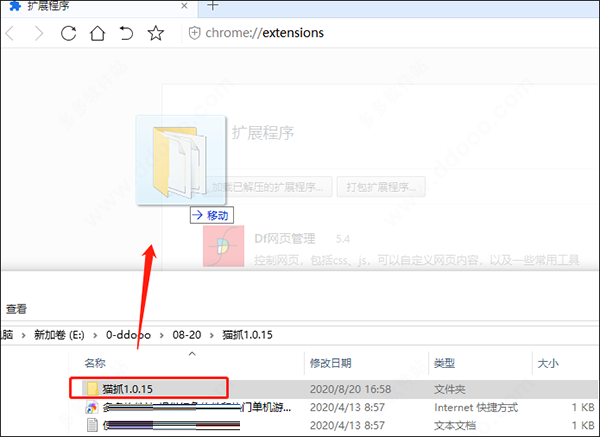Bookmark this page with the star icon
Image resolution: width=600 pixels, height=437 pixels.
pos(155,33)
